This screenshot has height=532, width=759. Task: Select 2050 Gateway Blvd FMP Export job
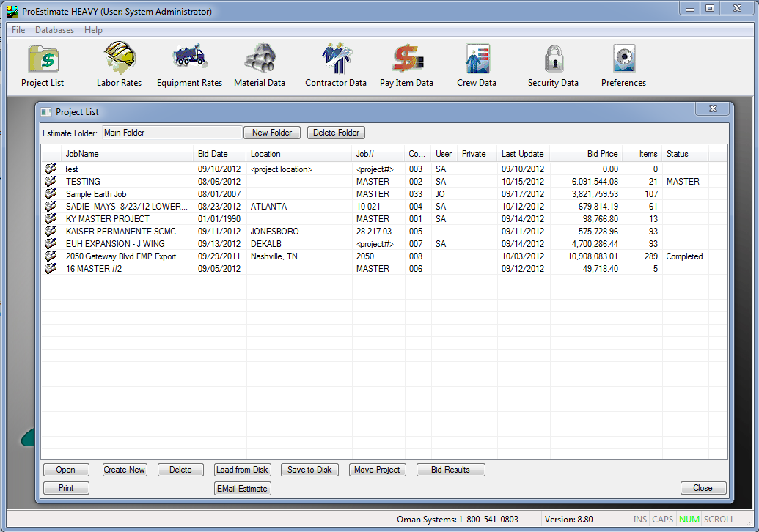tap(121, 256)
